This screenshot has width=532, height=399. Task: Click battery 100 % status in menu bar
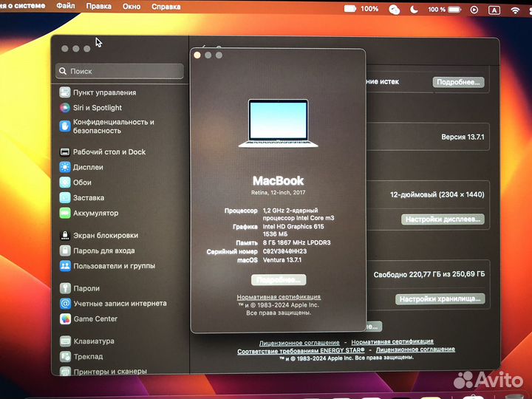pyautogui.click(x=444, y=10)
